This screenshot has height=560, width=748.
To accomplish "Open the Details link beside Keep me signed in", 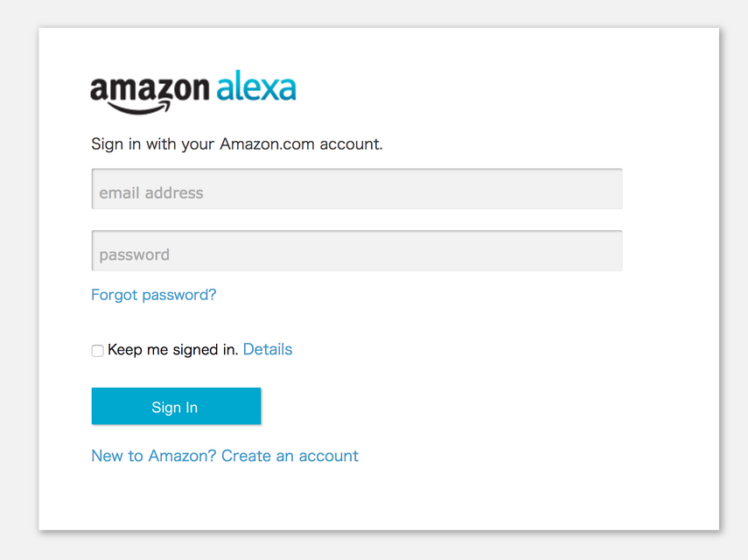I will coord(268,350).
